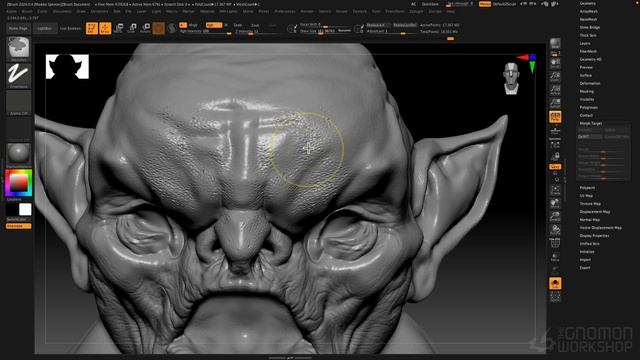
Task: Click the Export subpalette entry
Action: (x=585, y=268)
